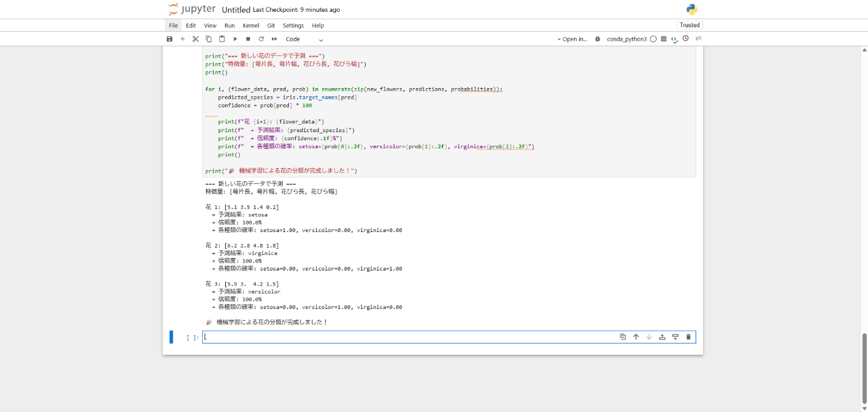Click the Last Checkpoint timestamp text
Screen dimensions: 868x412
pyautogui.click(x=296, y=10)
